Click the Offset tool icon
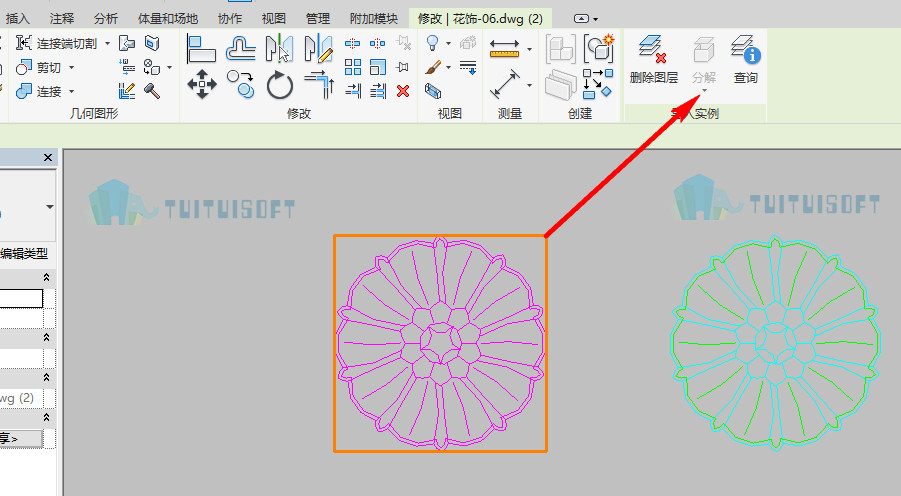 [240, 49]
